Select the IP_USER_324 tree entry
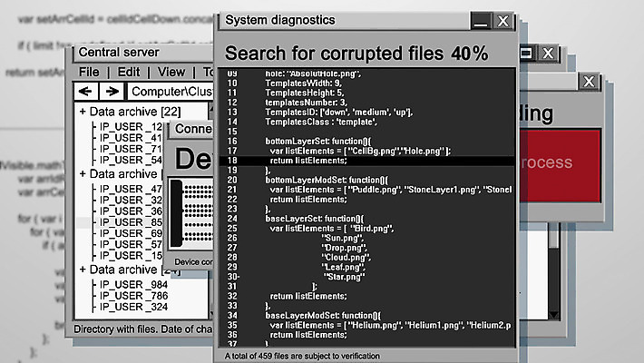Image resolution: width=644 pixels, height=363 pixels. click(134, 307)
